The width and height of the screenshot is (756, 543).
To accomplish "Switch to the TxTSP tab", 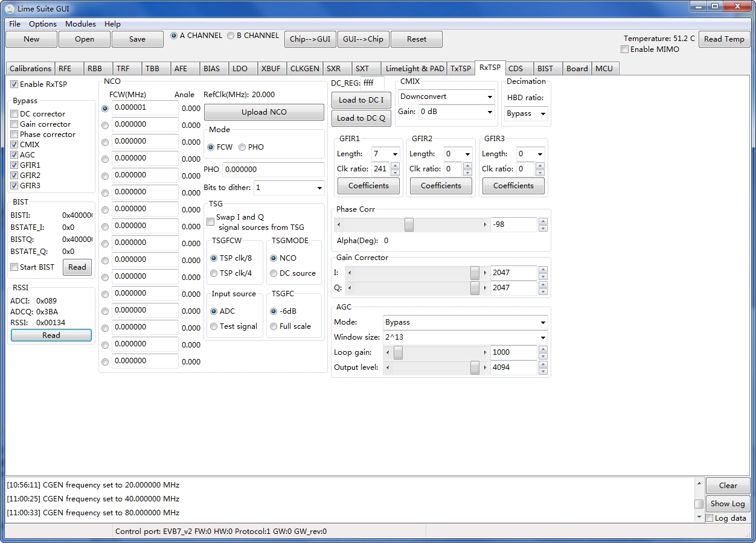I will (460, 69).
